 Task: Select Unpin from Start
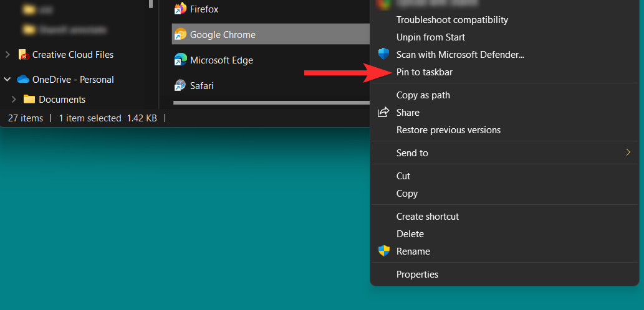[x=431, y=37]
